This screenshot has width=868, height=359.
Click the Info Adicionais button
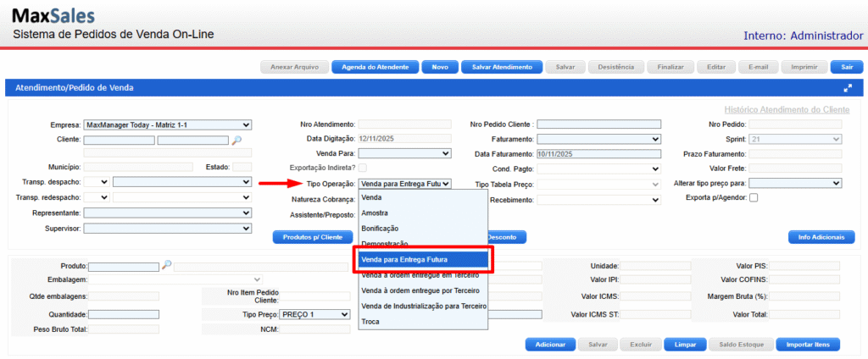[815, 237]
